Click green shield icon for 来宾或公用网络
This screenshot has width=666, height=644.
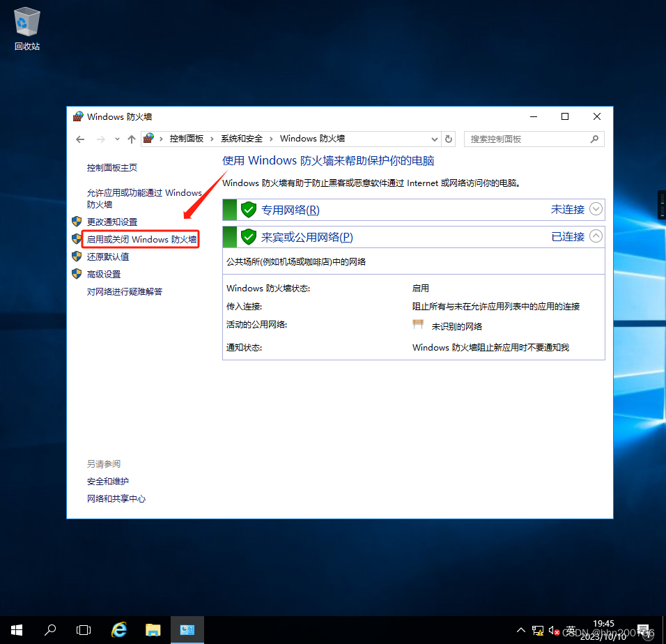click(x=249, y=236)
